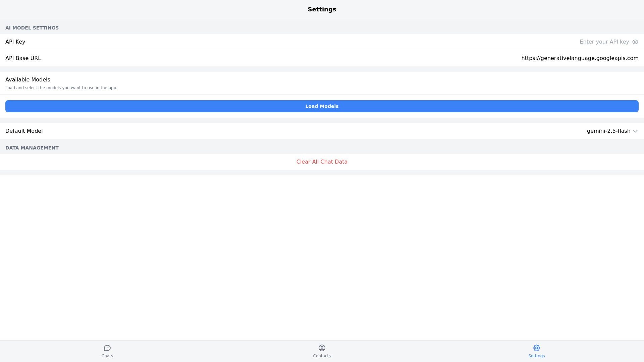Open the Default Model gemini-2.5-flash dropdown
644x362 pixels.
(612, 131)
